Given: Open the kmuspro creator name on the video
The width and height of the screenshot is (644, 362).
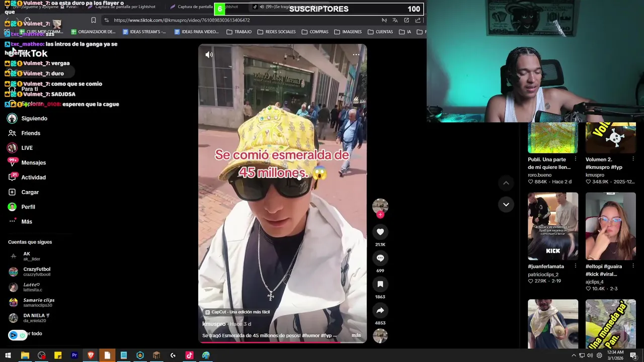Looking at the screenshot, I should coord(214,324).
